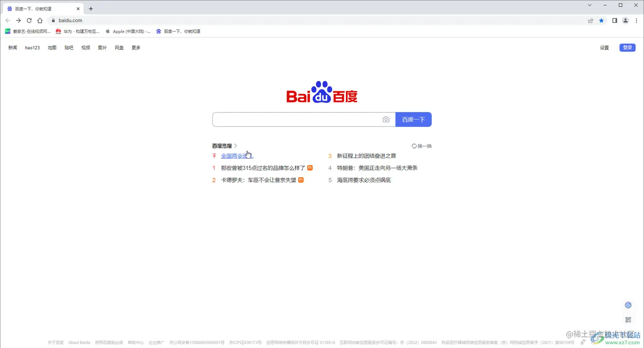Viewport: 644px width, 348px height.
Task: Click the camera icon to search by image
Action: (x=386, y=119)
